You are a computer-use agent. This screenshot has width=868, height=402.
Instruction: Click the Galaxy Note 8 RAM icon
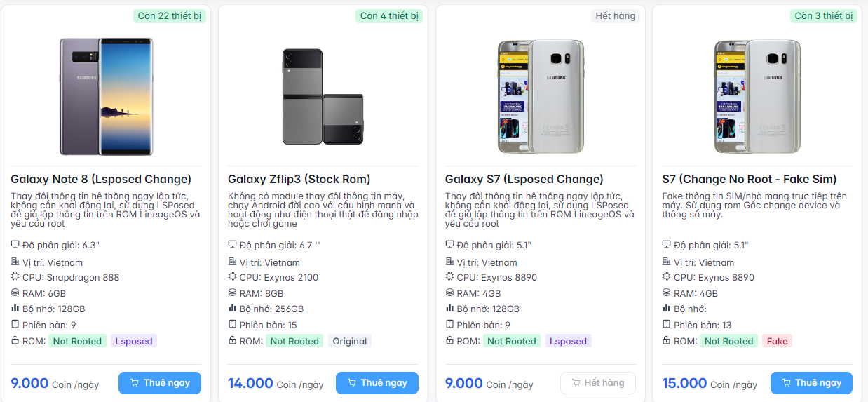(15, 293)
